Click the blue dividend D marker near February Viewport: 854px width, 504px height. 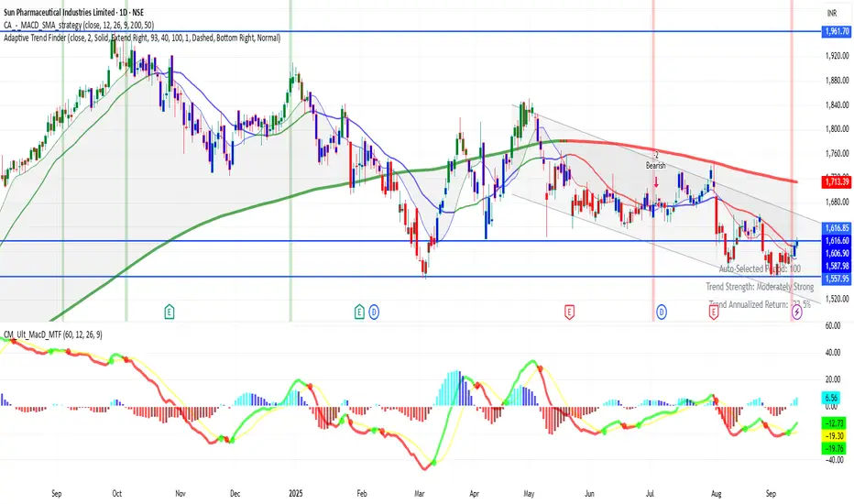374,312
